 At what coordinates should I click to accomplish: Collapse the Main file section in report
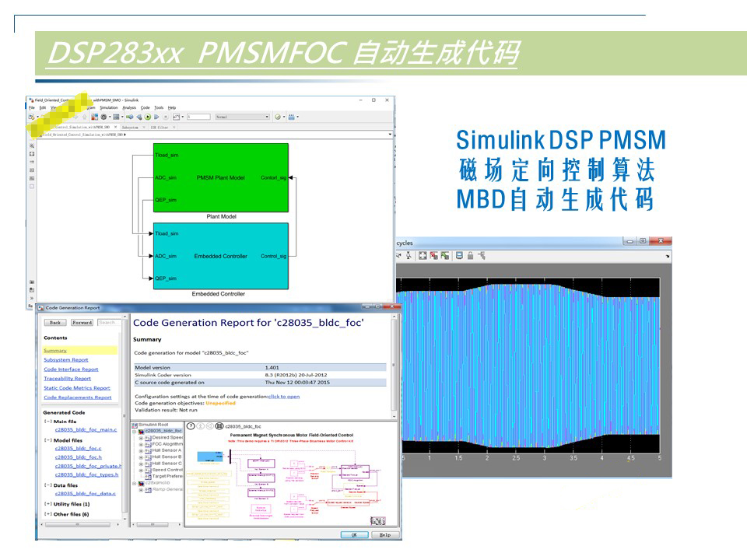click(48, 422)
